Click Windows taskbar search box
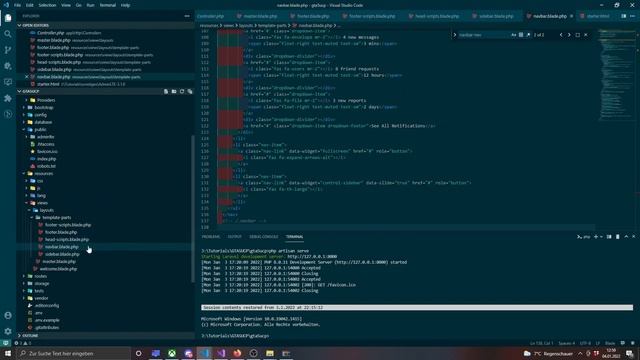The height and width of the screenshot is (360, 640). point(74,353)
